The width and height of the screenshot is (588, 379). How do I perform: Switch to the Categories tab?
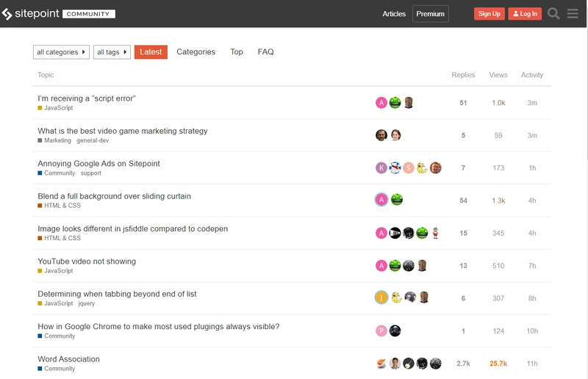[196, 51]
